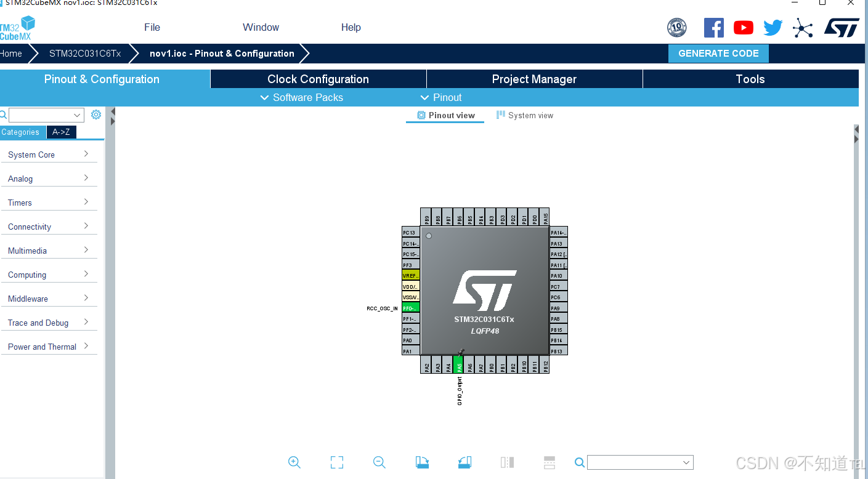
Task: Select the green PF0 RCC_OSC_IN pin
Action: [x=411, y=308]
